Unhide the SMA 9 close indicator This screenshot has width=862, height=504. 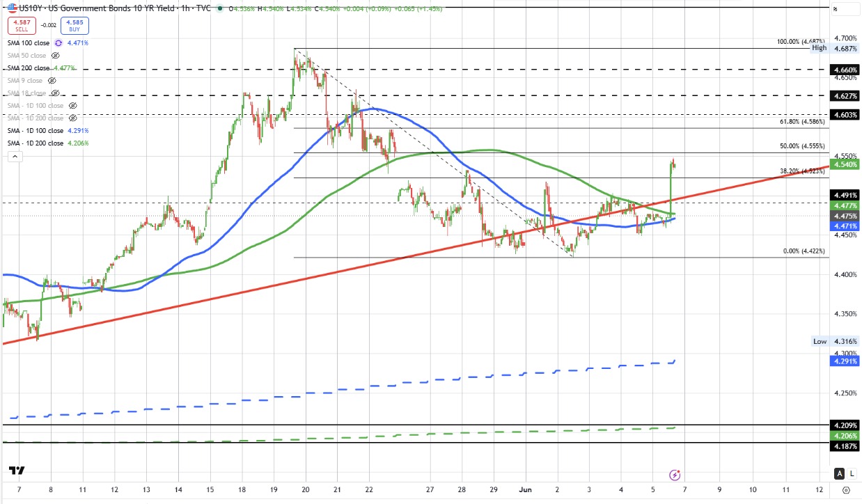coord(52,81)
